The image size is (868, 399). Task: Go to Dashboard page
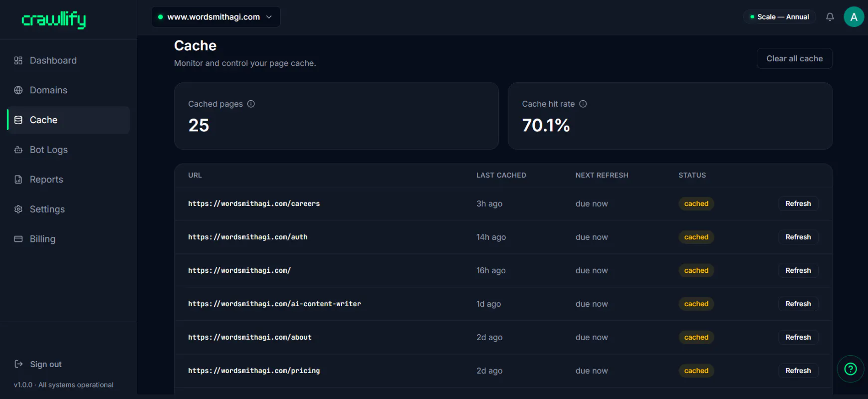[53, 60]
